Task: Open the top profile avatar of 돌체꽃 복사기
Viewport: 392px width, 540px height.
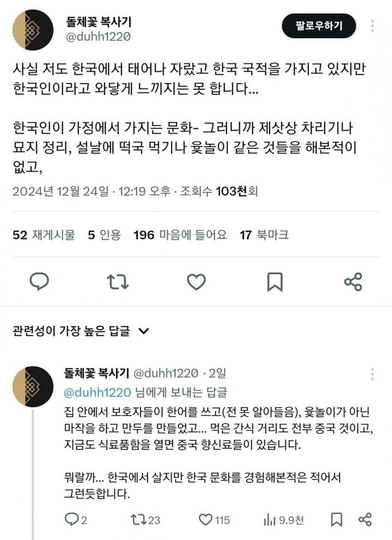Action: point(33,30)
